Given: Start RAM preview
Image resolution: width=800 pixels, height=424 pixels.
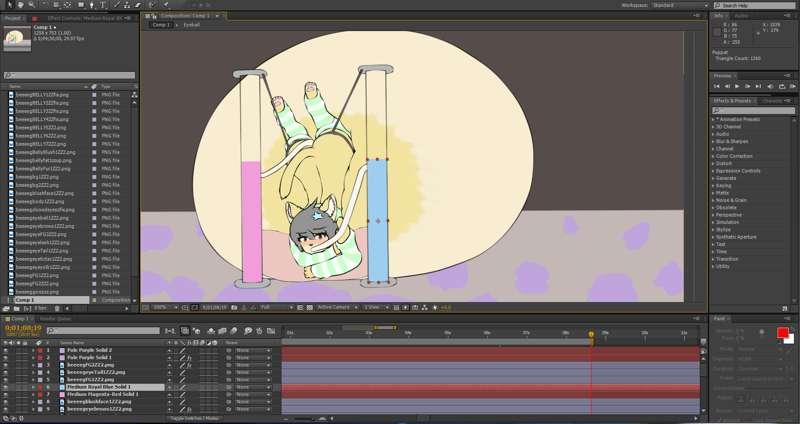Looking at the screenshot, I should click(793, 87).
